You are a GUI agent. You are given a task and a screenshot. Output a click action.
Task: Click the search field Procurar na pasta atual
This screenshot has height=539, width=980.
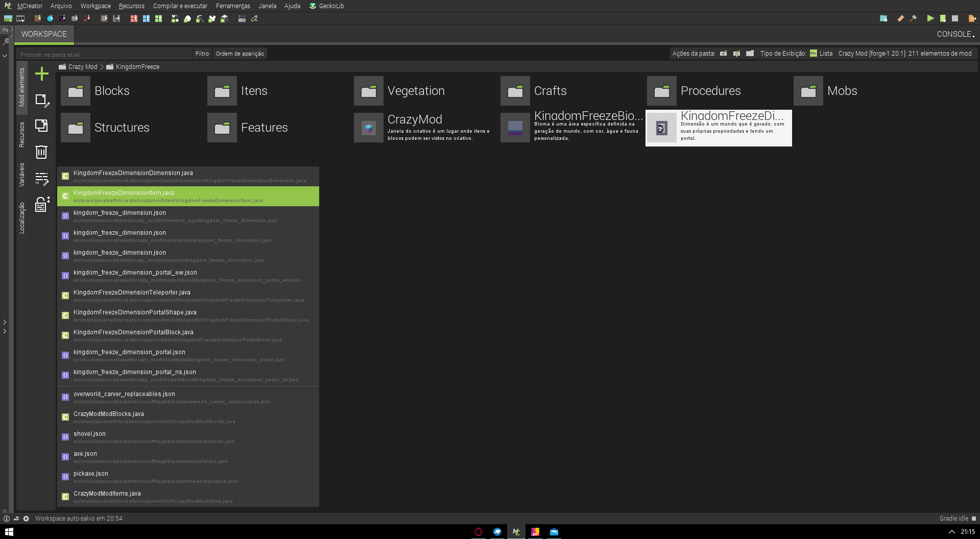pyautogui.click(x=104, y=54)
